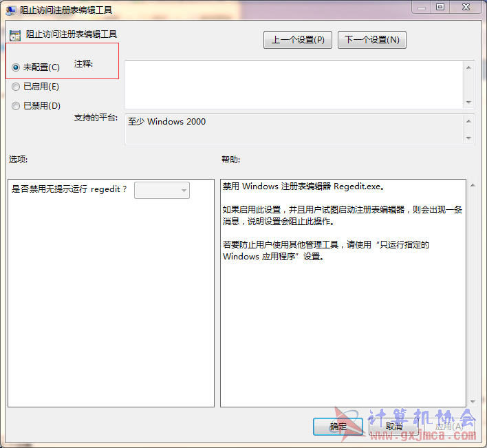
Task: Click inside the 注释 comment text box
Action: [x=294, y=84]
